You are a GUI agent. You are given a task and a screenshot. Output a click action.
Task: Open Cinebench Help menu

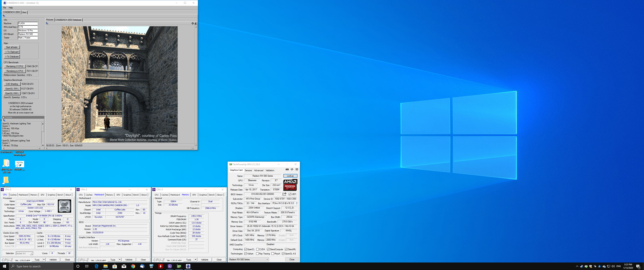(11, 8)
